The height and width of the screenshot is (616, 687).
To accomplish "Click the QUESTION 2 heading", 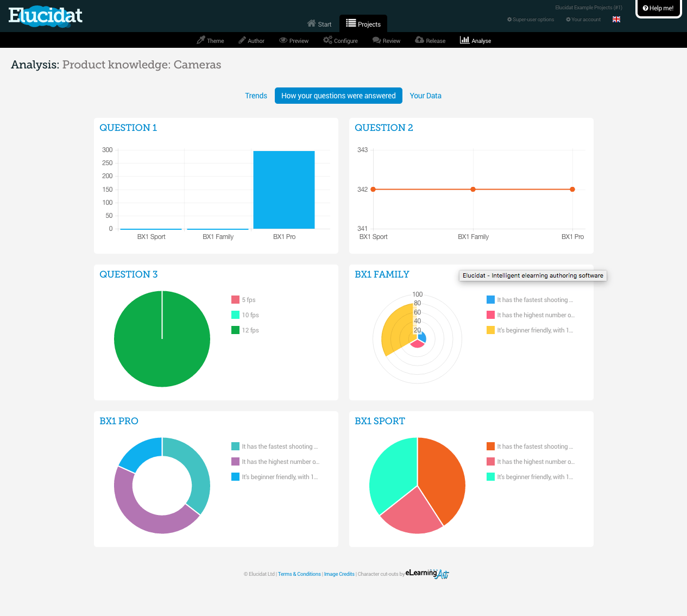I will coord(384,128).
